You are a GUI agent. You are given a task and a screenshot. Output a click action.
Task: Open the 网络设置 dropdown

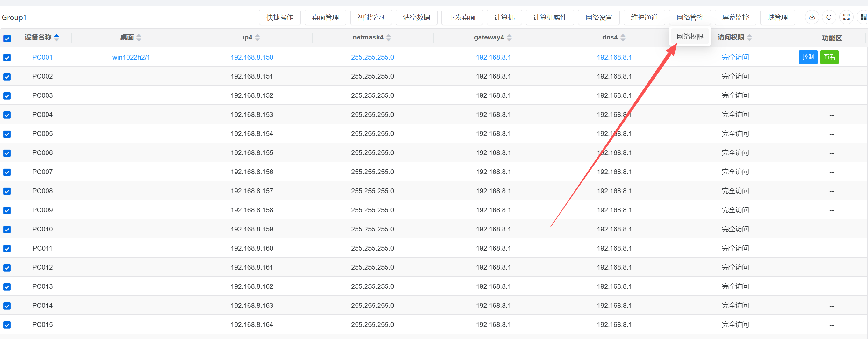click(598, 17)
